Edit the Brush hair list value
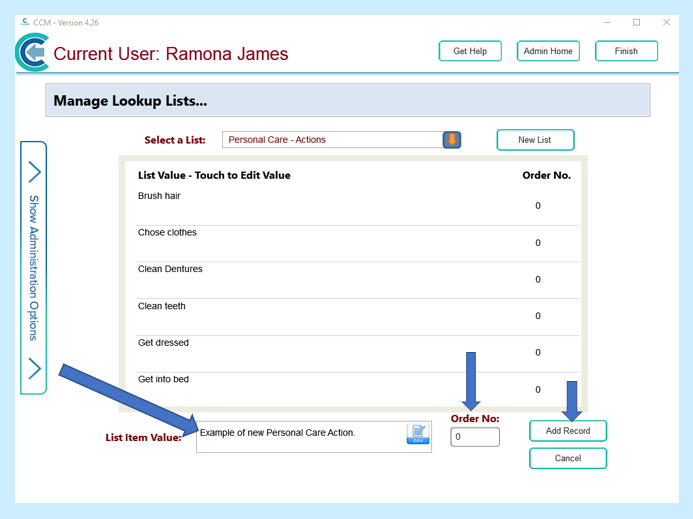The height and width of the screenshot is (519, 693). pos(159,196)
